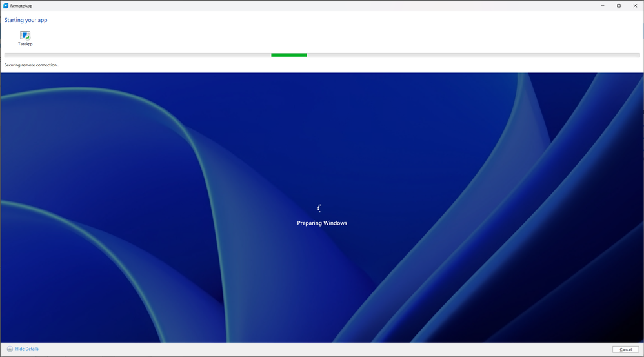Maximize the RemoteApp window

click(619, 6)
